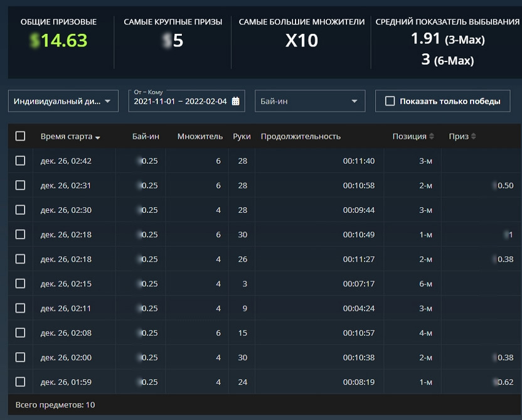Select the checkbox for дек. 26, 02:31 row

point(20,185)
